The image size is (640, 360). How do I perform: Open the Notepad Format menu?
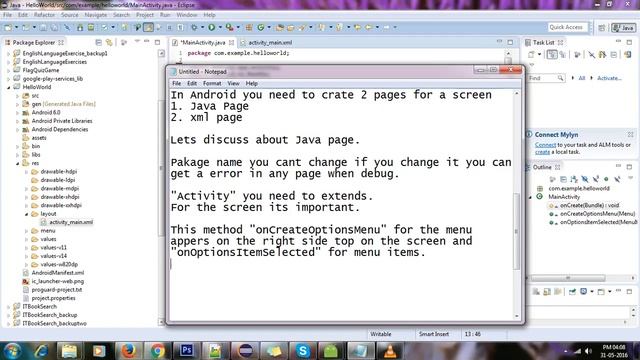tap(212, 83)
